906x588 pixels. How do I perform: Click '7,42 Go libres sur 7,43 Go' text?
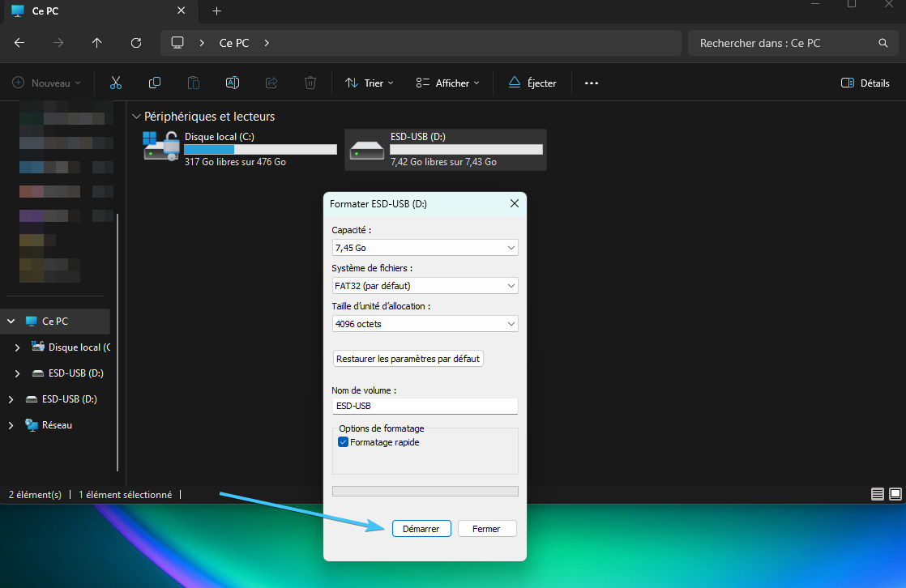443,162
